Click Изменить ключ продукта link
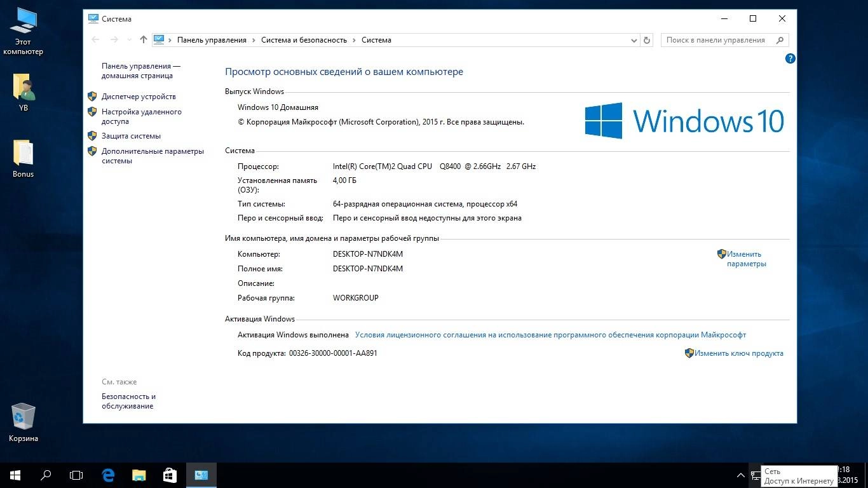868x488 pixels. pos(739,353)
